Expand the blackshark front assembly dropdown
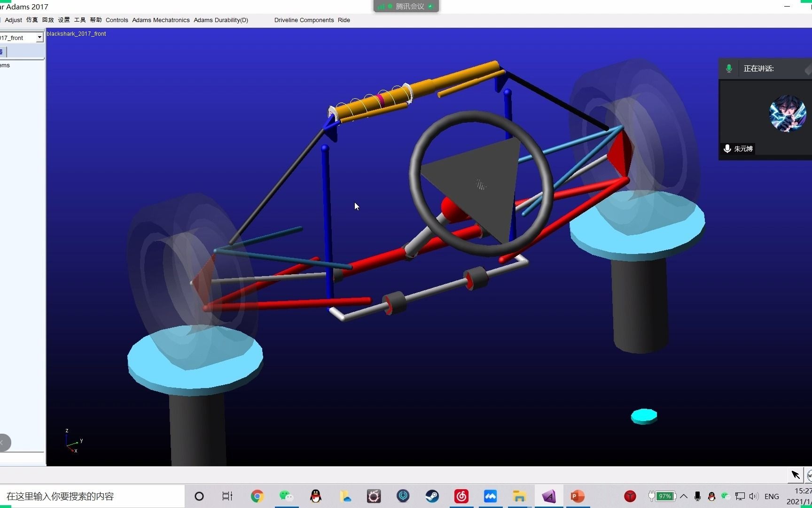 pos(39,38)
